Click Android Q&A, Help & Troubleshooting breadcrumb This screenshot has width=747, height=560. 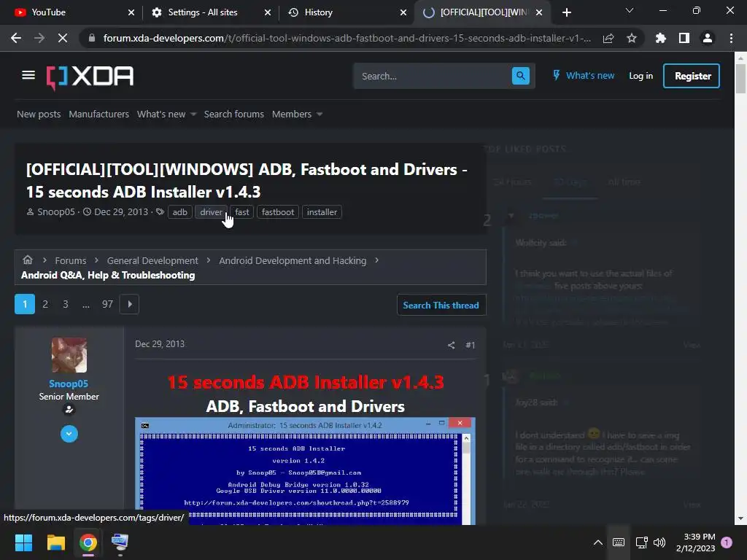coord(108,275)
